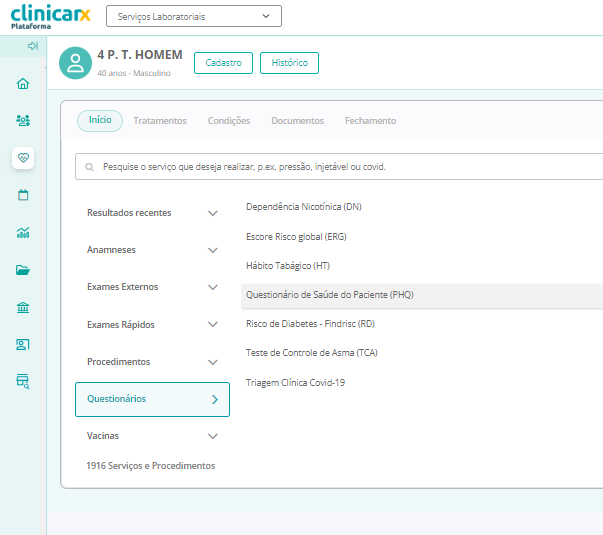Select Triagem Clínica Covid-19 questionnaire
The height and width of the screenshot is (535, 603).
[x=295, y=383]
